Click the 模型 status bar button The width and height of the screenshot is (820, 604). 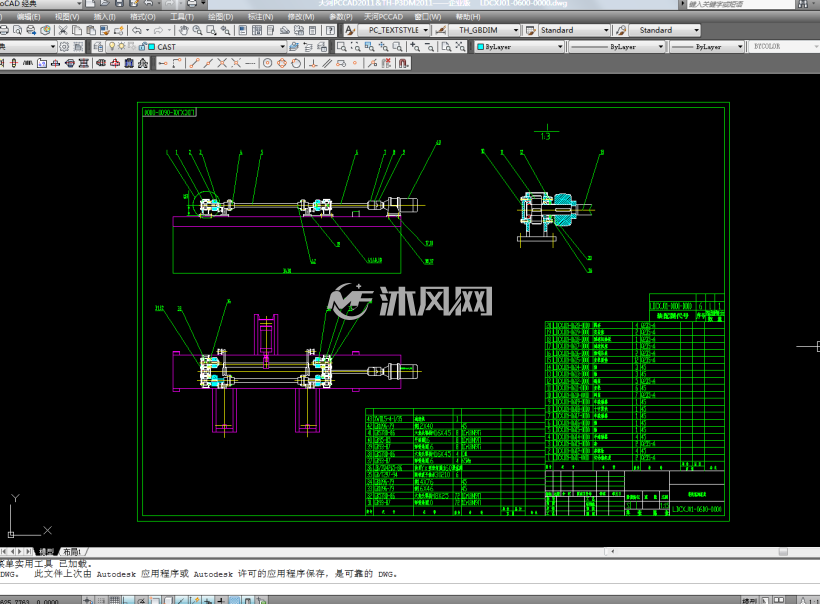coord(749,601)
